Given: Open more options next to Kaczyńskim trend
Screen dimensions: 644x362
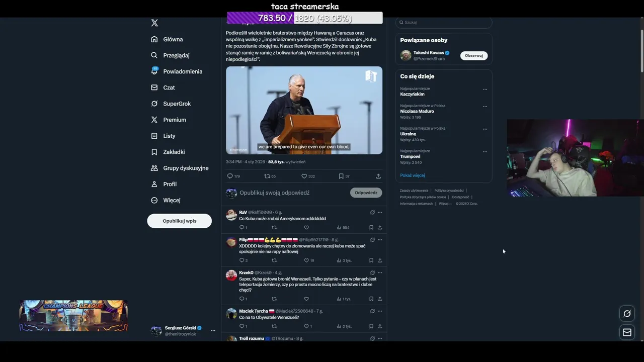Looking at the screenshot, I should [x=485, y=89].
